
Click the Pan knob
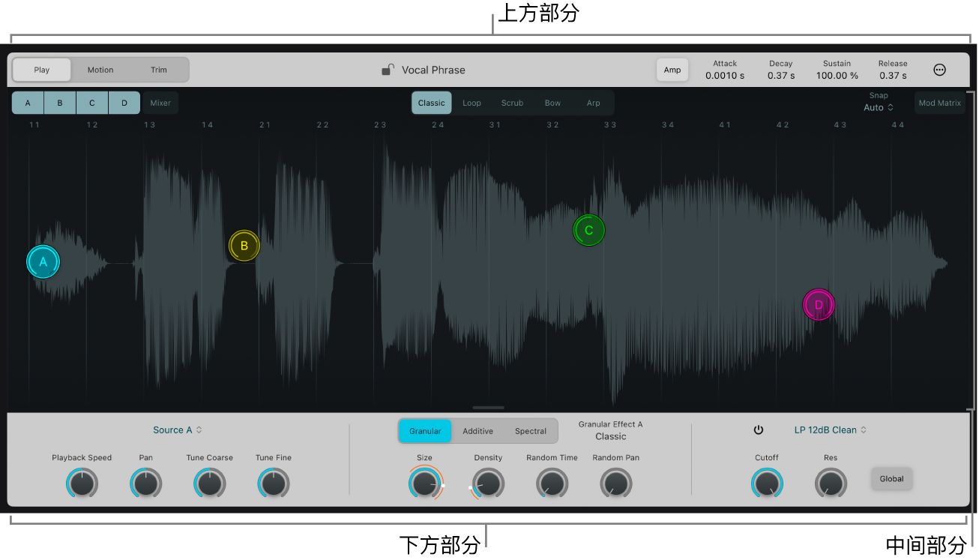click(145, 484)
